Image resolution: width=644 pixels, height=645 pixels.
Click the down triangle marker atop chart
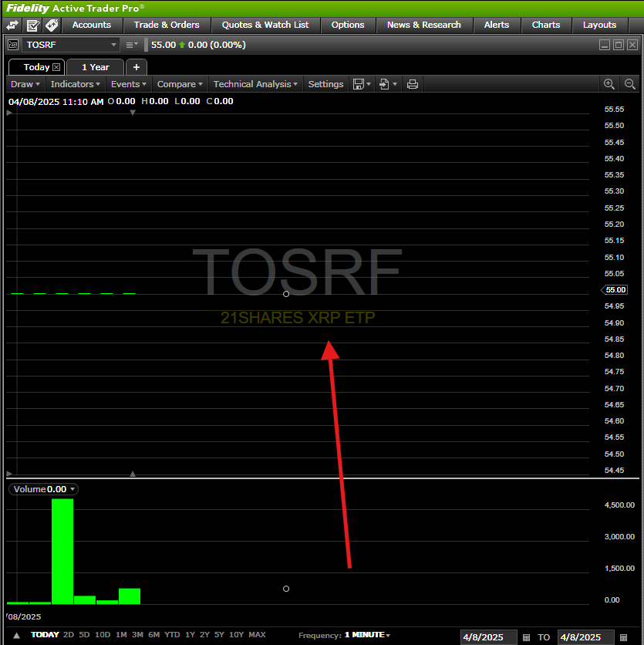(x=133, y=113)
